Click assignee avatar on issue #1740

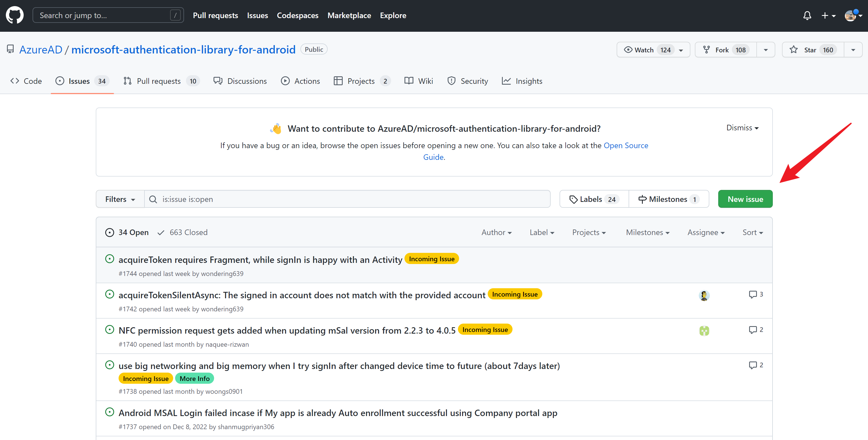pyautogui.click(x=704, y=331)
